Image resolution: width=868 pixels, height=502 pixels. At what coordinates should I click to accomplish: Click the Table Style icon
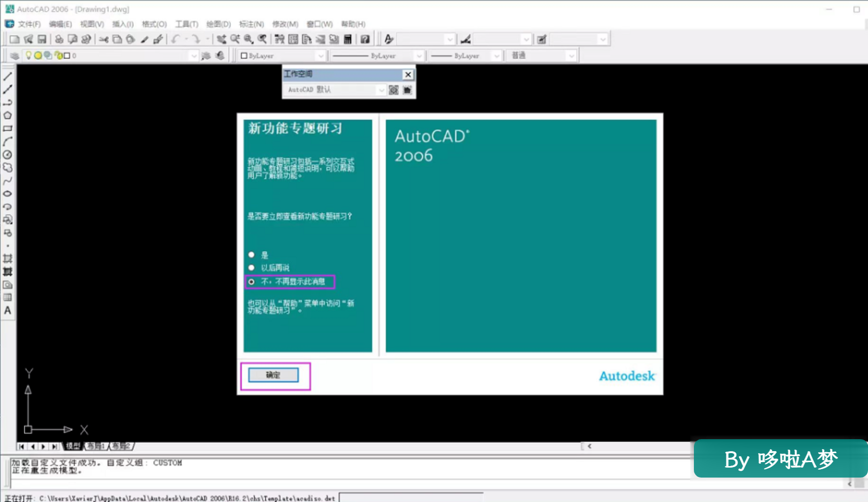[542, 39]
